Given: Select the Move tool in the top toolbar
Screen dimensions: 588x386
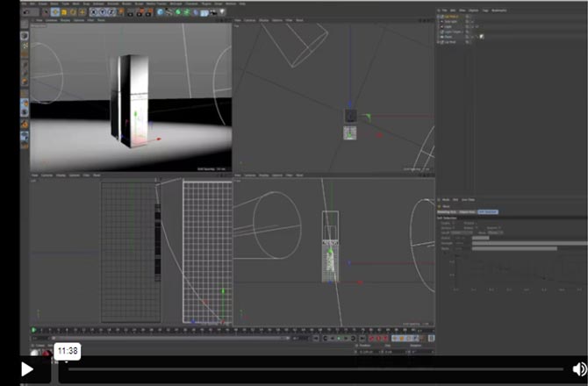Looking at the screenshot, I should coord(56,11).
